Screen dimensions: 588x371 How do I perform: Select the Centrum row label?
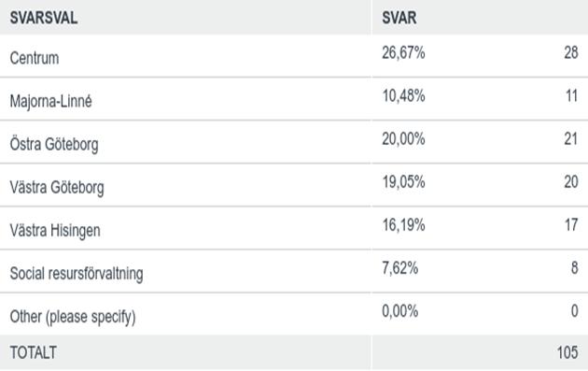coord(35,58)
